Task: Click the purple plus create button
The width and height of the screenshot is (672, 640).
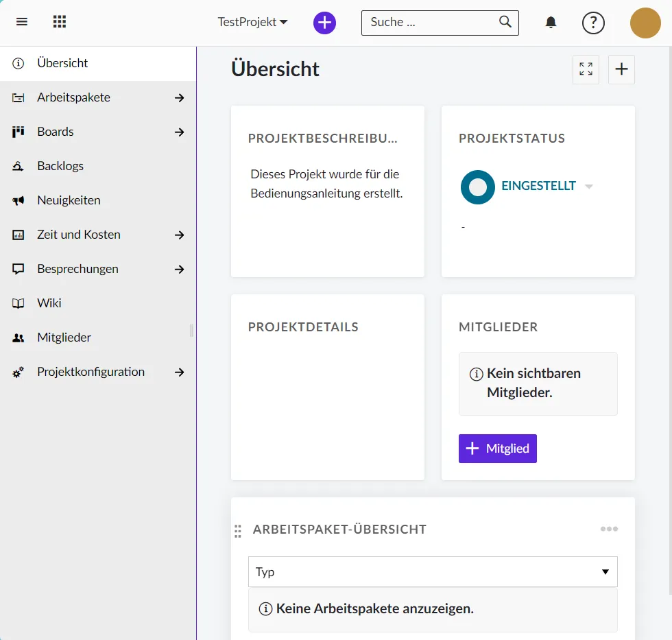Action: coord(324,23)
